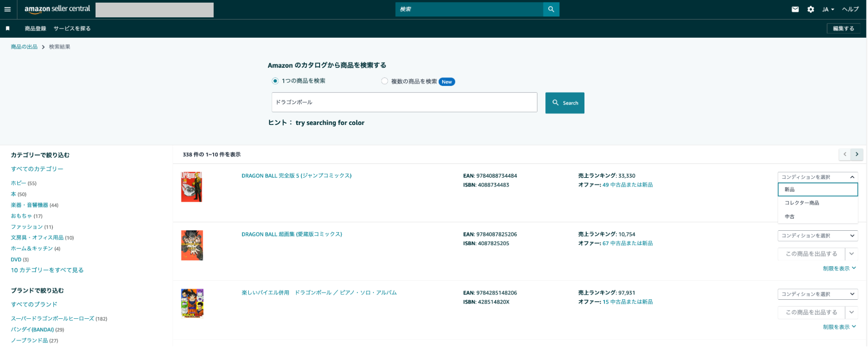Click 10 カテゴリーをすべて見る link
The image size is (868, 347).
[47, 270]
